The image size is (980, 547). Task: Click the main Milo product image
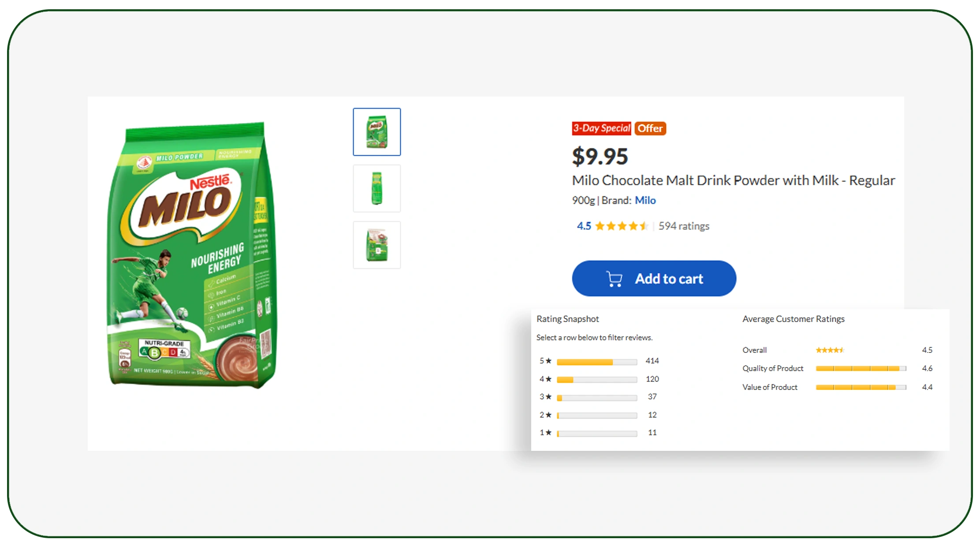click(192, 255)
